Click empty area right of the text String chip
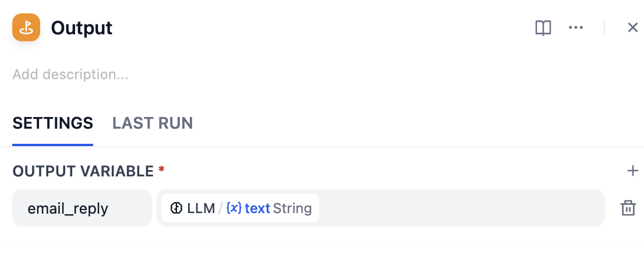This screenshot has height=262, width=644. 460,208
